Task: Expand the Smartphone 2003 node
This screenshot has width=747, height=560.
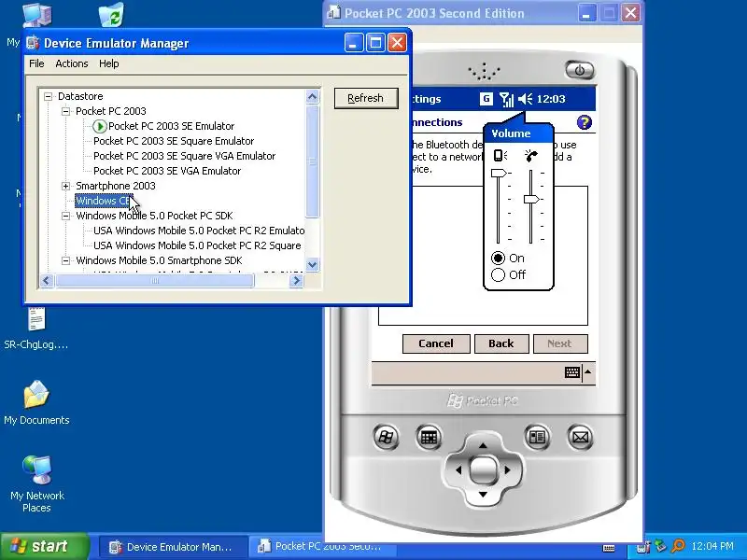Action: [x=65, y=186]
